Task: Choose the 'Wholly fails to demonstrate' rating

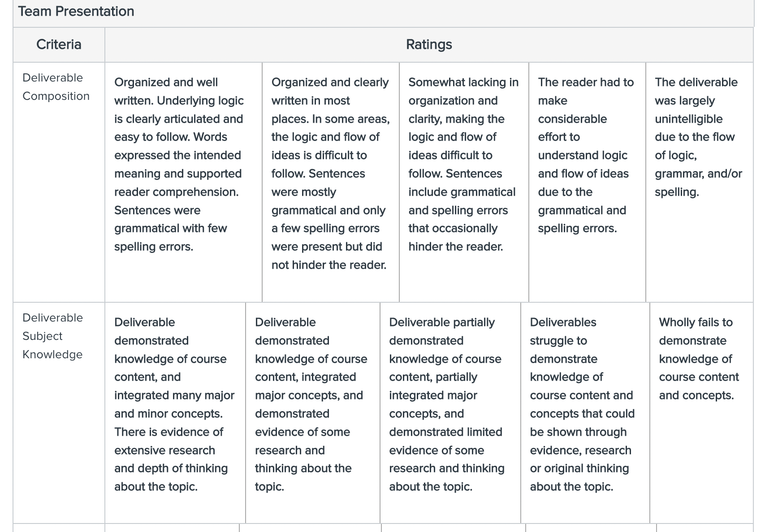Action: pos(701,412)
